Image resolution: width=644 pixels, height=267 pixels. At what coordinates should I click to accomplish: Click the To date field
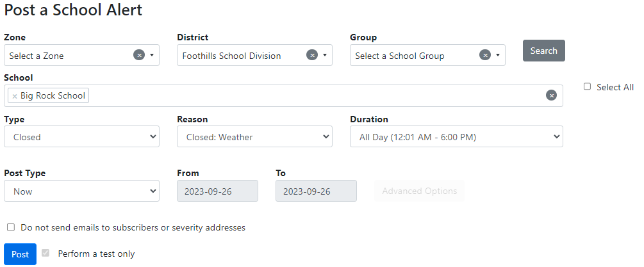click(x=316, y=191)
